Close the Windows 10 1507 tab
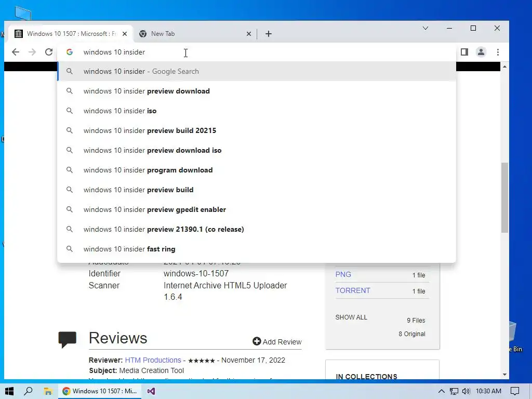 (x=125, y=34)
